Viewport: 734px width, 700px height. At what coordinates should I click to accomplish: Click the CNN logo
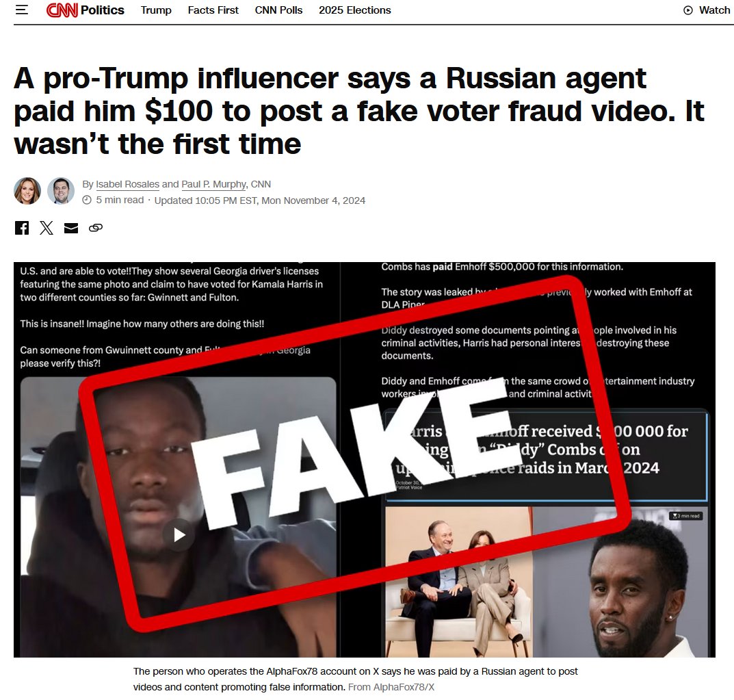62,10
